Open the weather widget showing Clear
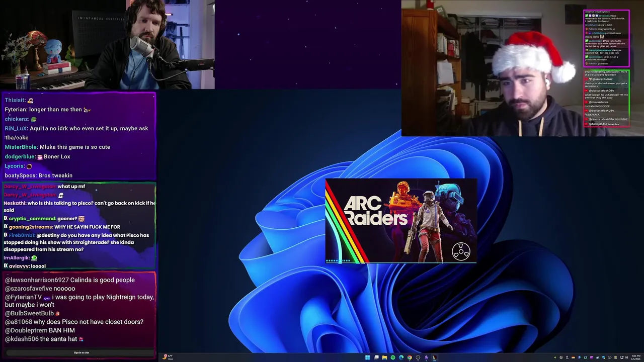The width and height of the screenshot is (644, 362). [x=168, y=357]
